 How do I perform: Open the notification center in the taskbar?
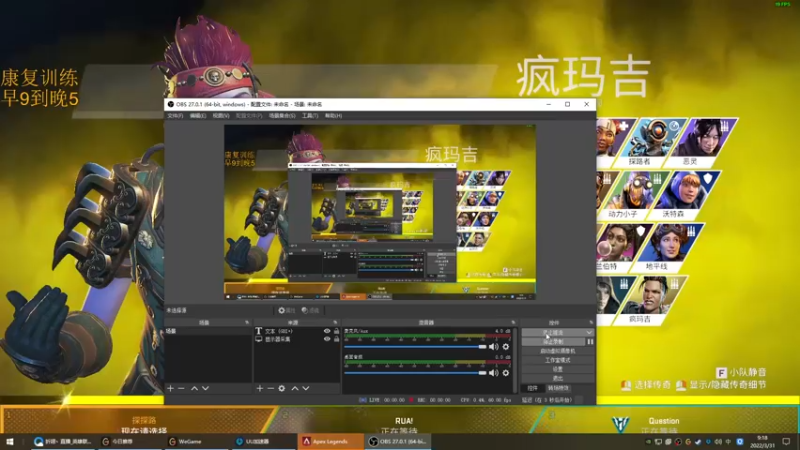coord(786,441)
